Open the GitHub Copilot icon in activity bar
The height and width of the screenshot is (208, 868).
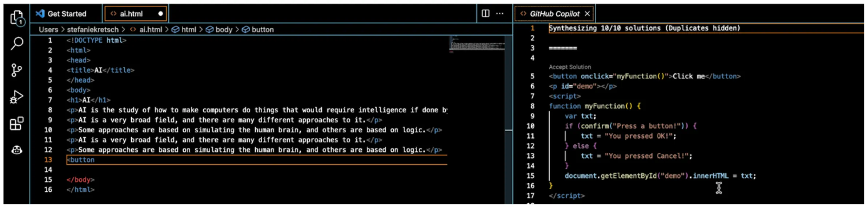coord(17,150)
